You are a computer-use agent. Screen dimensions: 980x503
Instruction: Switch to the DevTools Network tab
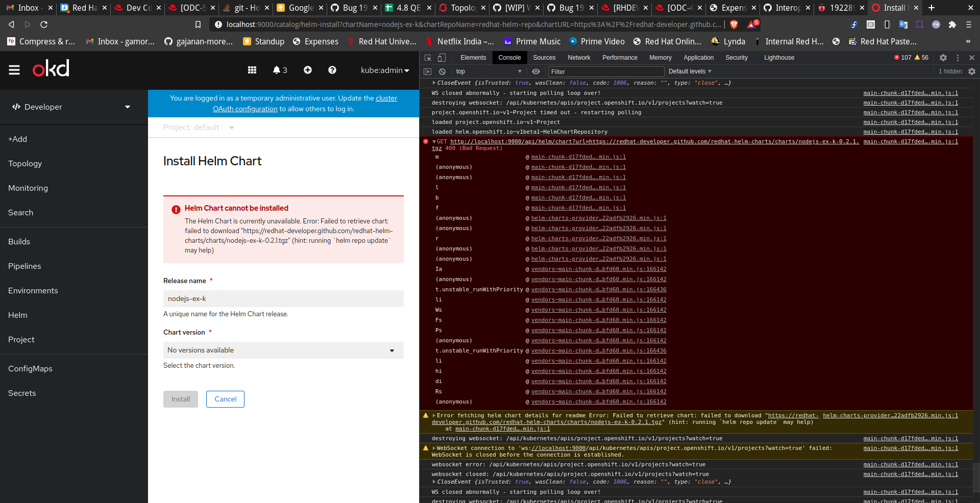(x=579, y=58)
